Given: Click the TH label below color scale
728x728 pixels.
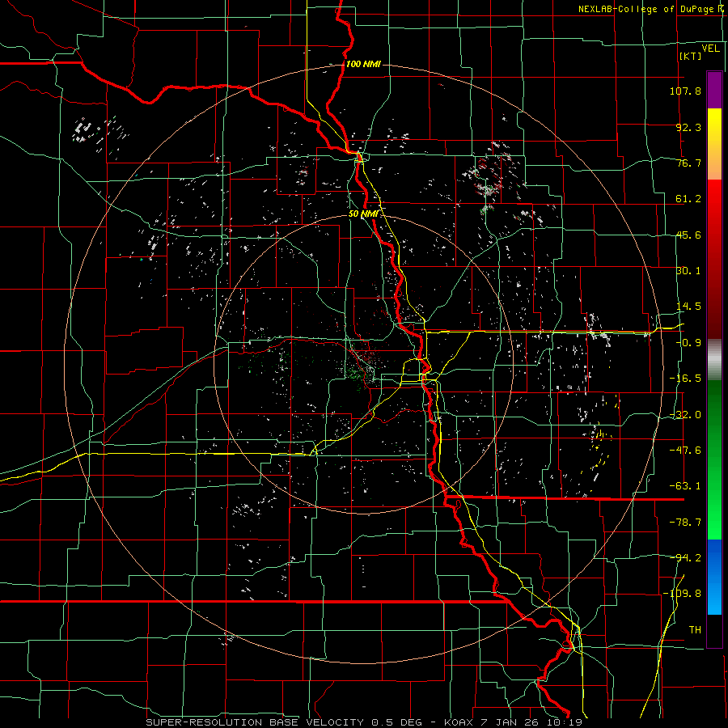Looking at the screenshot, I should pyautogui.click(x=695, y=630).
